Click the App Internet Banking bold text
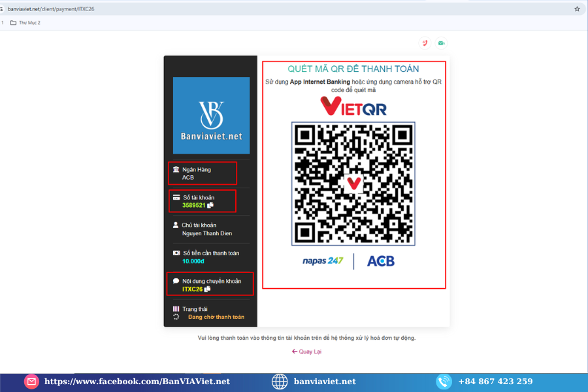Screen dimensions: 588x392 (x=320, y=82)
